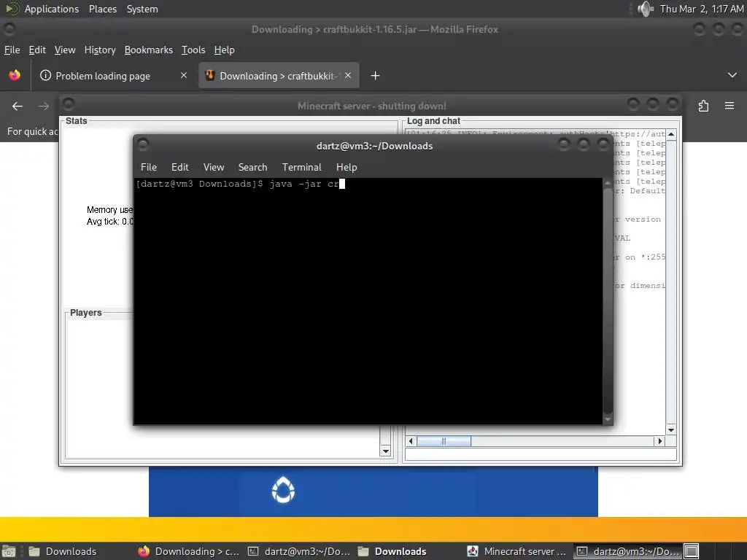Click the Firefox View icon left of tabs
The height and width of the screenshot is (560, 747).
click(15, 75)
